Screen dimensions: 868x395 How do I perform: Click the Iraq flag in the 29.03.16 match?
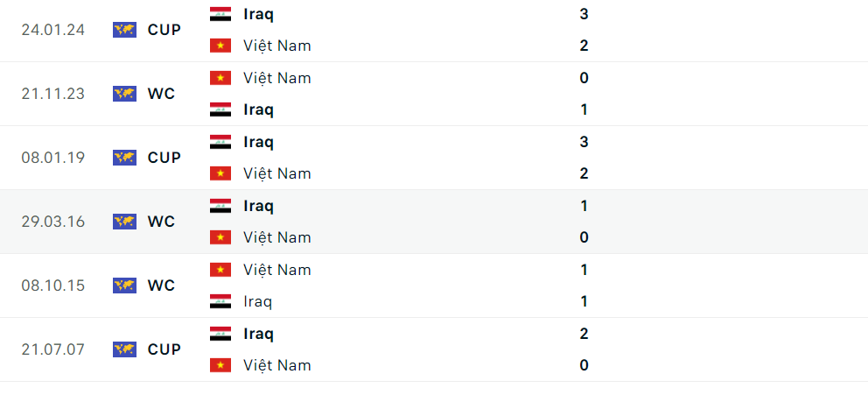coord(220,206)
